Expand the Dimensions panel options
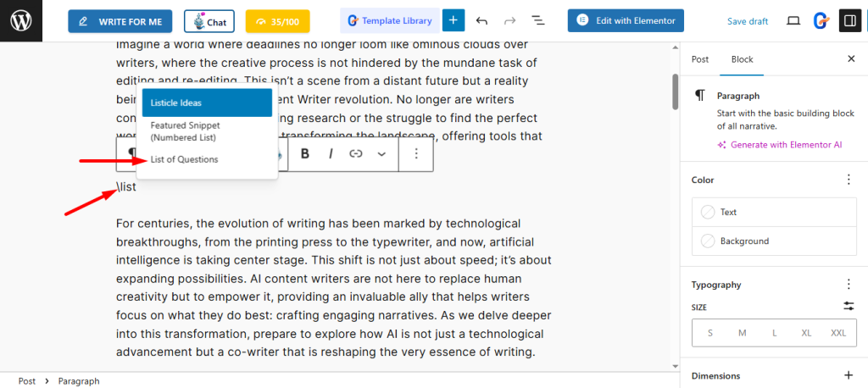Image resolution: width=868 pixels, height=388 pixels. pyautogui.click(x=849, y=375)
